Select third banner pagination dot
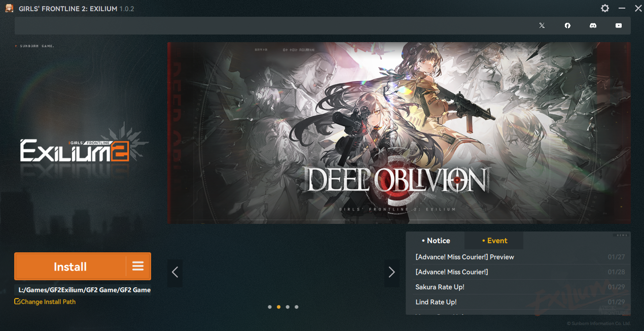Screen dimensions: 644x331 point(288,307)
